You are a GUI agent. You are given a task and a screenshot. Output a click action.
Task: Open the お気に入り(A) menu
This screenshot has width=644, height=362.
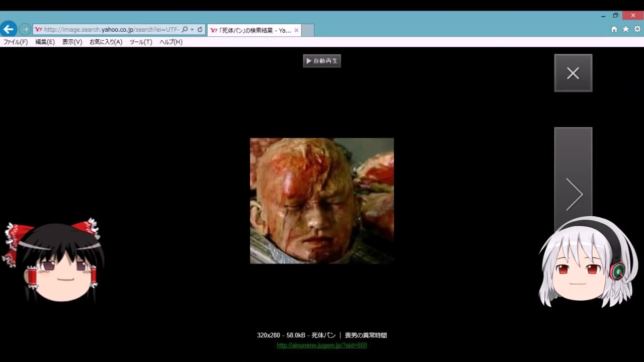(106, 42)
